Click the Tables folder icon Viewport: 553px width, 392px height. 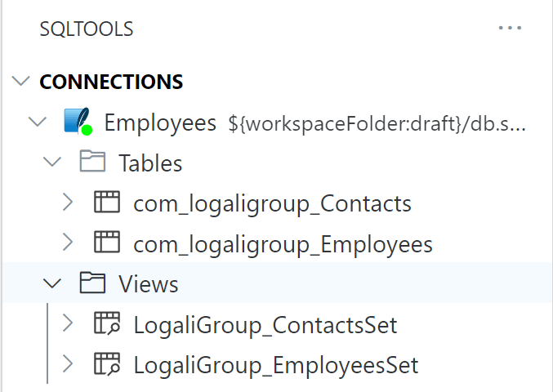coord(92,162)
